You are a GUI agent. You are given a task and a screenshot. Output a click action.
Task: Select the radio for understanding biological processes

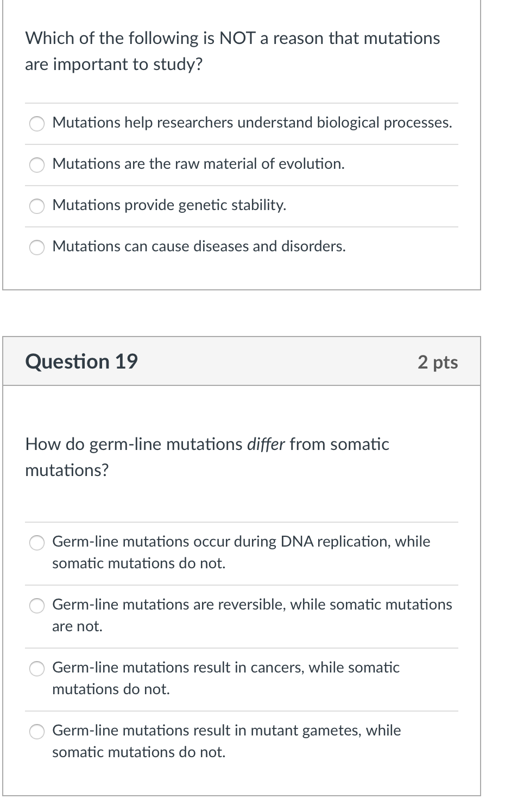(x=37, y=124)
